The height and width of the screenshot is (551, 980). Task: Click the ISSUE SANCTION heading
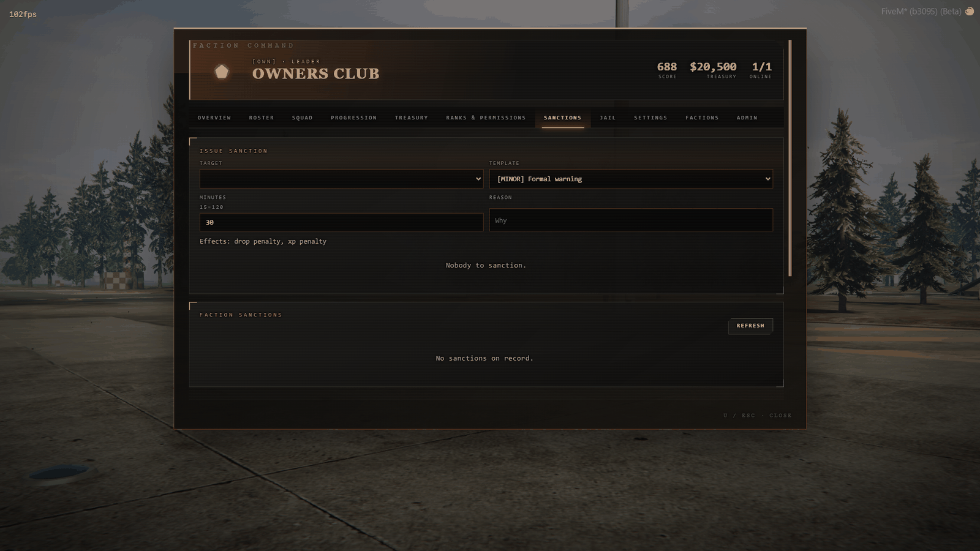233,151
